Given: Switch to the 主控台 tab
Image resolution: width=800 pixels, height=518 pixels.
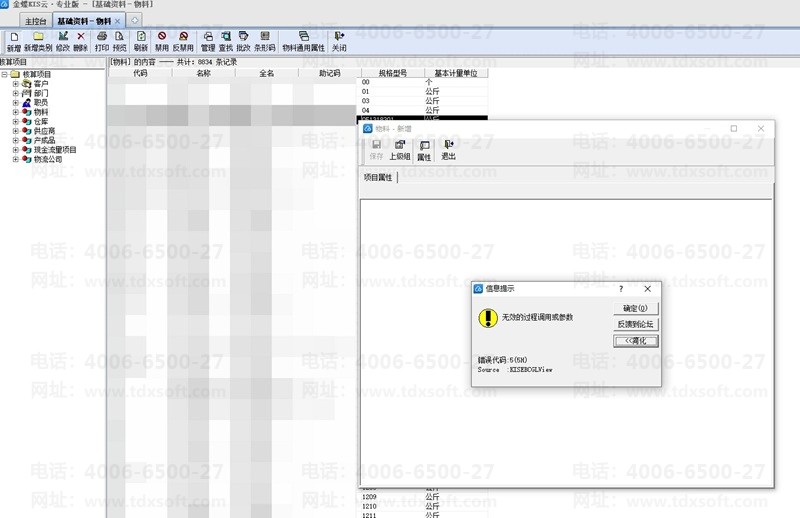Looking at the screenshot, I should pyautogui.click(x=35, y=21).
